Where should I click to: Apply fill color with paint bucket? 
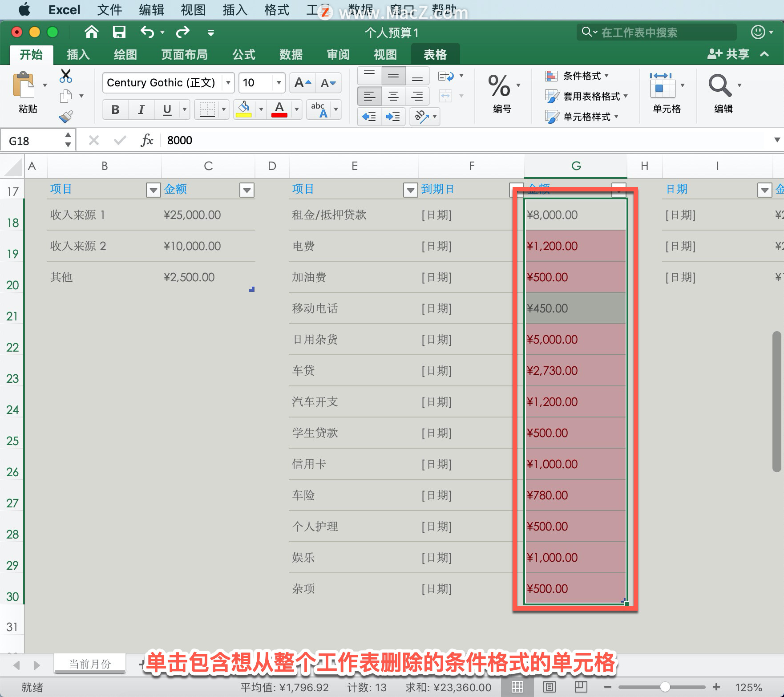coord(244,109)
